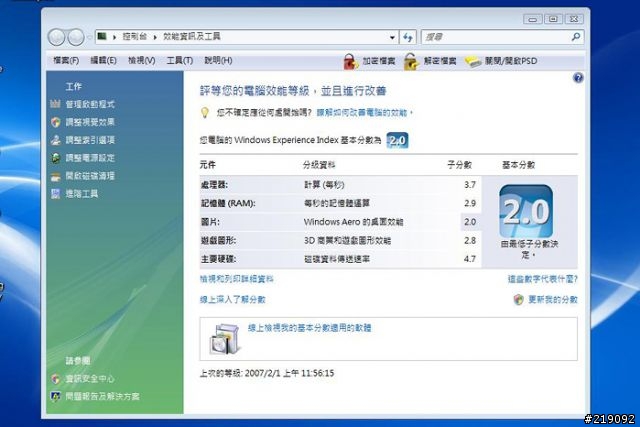Click the control panel icon in address bar
This screenshot has height=427, width=640.
[x=102, y=37]
